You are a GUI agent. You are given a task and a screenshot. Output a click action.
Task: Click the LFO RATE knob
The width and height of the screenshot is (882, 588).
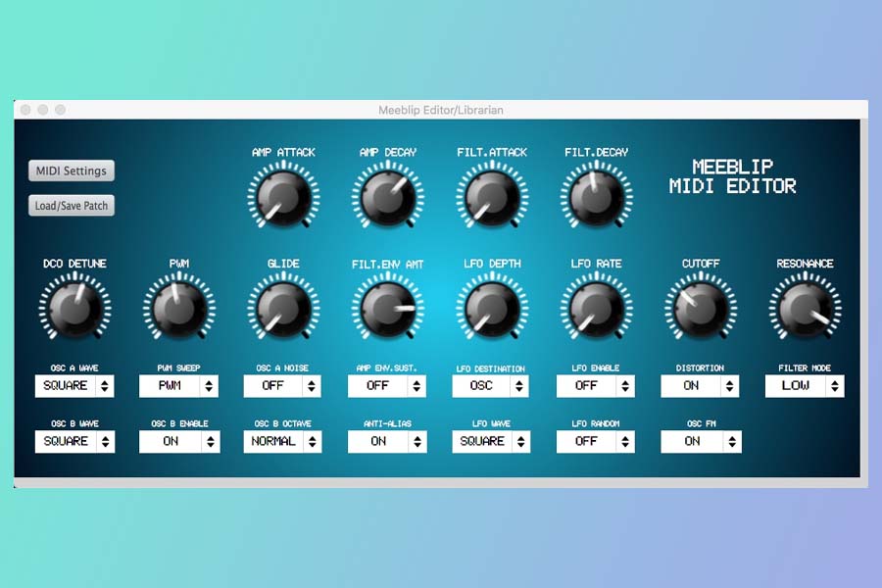[x=596, y=308]
